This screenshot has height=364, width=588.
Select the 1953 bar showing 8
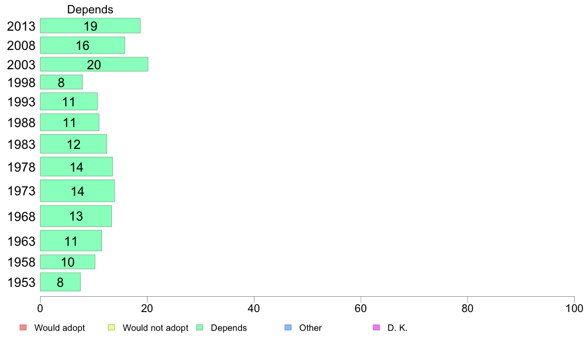point(60,282)
